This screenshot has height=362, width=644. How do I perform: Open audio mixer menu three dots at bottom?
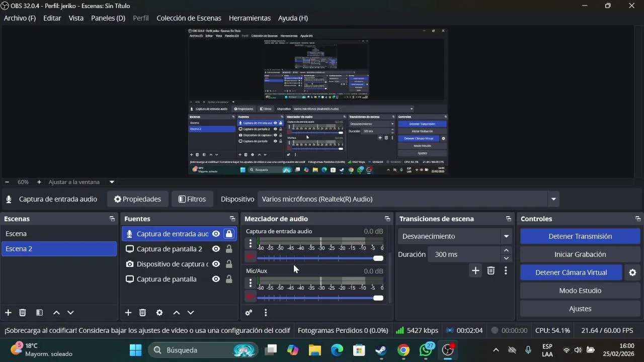pyautogui.click(x=266, y=313)
